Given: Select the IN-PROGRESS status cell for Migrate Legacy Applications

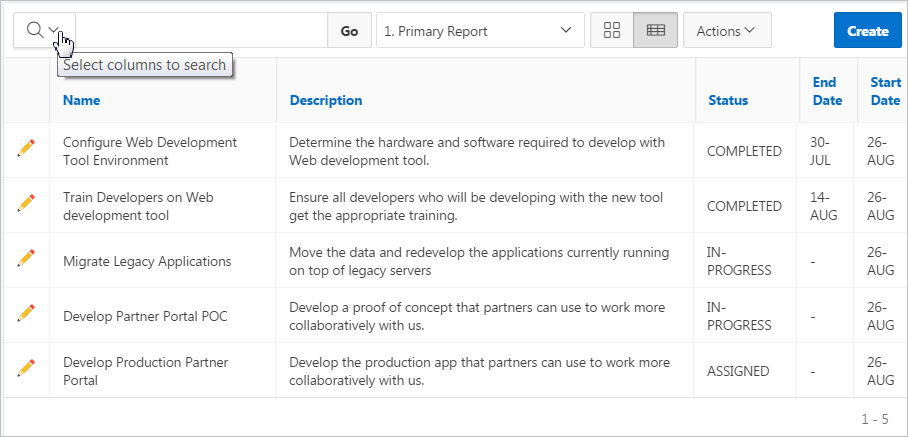Looking at the screenshot, I should pos(739,261).
